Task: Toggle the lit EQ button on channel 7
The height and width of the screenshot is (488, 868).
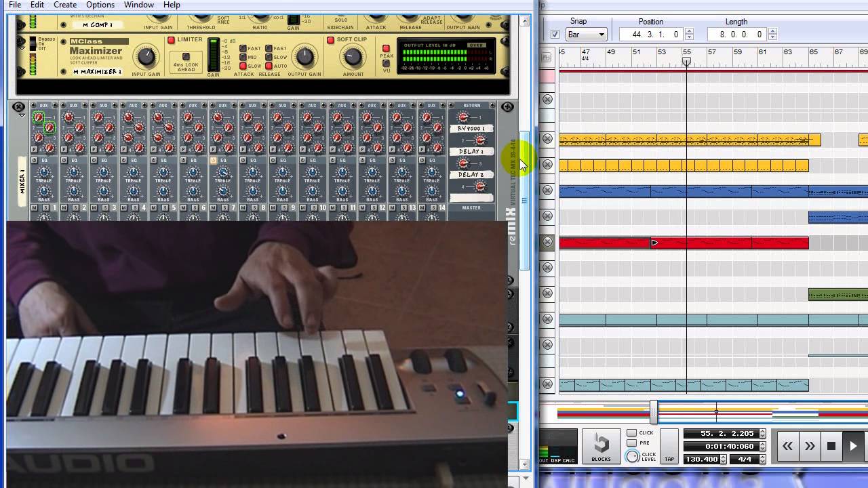Action: [x=214, y=161]
